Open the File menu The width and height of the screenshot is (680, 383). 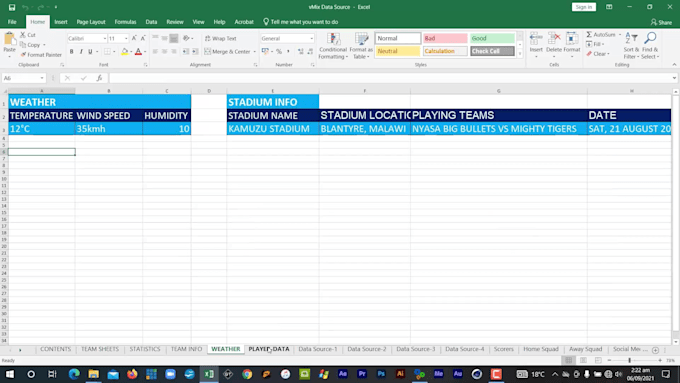pyautogui.click(x=12, y=22)
